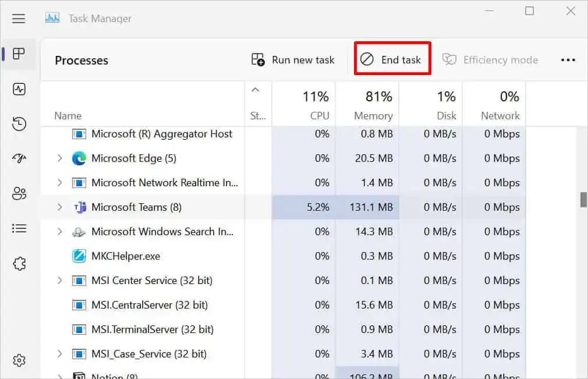The width and height of the screenshot is (588, 379).
Task: Open the App history sidebar icon
Action: [x=19, y=124]
